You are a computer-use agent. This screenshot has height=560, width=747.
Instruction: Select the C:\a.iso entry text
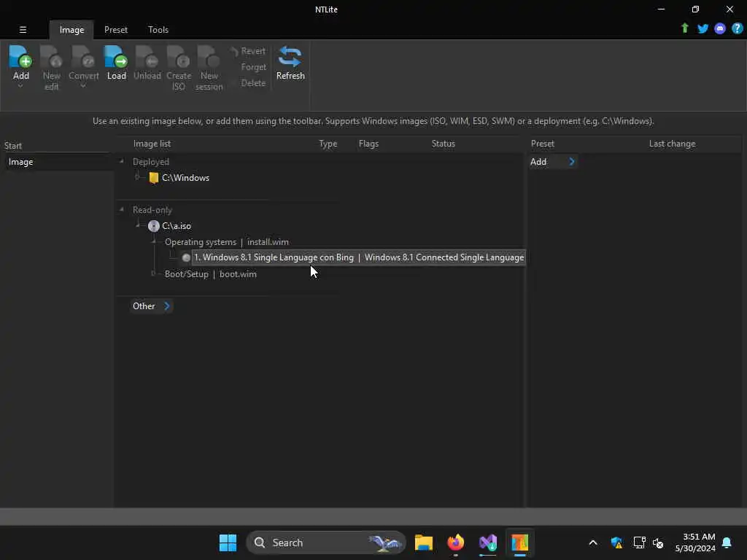pos(177,226)
